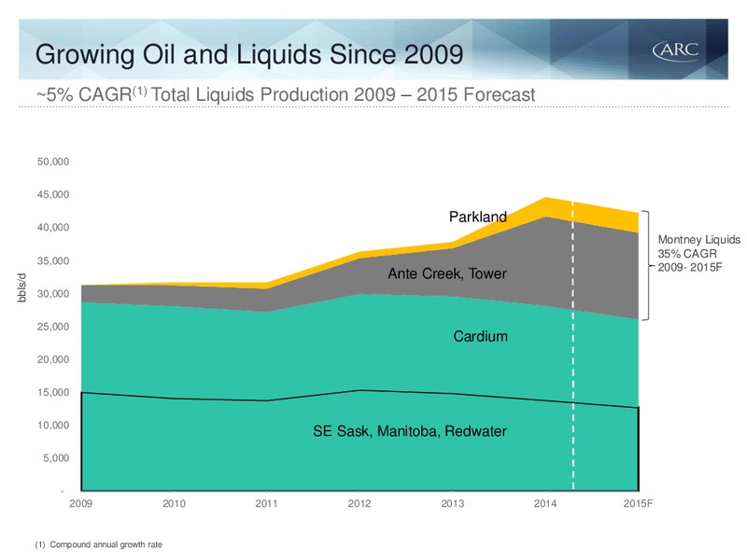Click the 'Compound annual growth rate' footnote
747x560 pixels.
tap(106, 544)
